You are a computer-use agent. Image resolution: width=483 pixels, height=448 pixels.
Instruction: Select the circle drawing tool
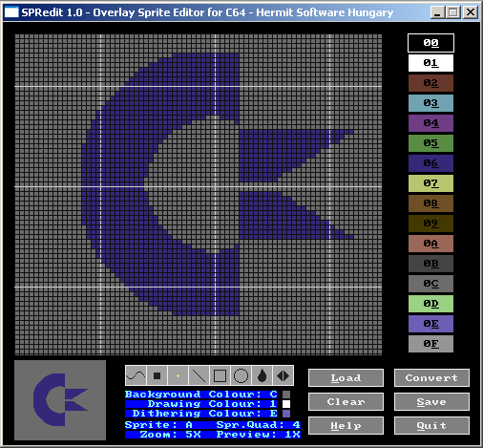[241, 375]
